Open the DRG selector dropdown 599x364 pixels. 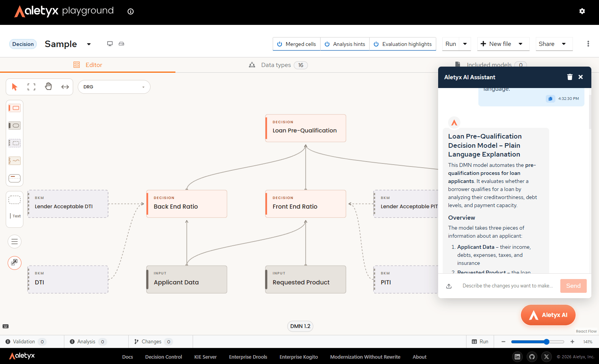[x=114, y=87]
